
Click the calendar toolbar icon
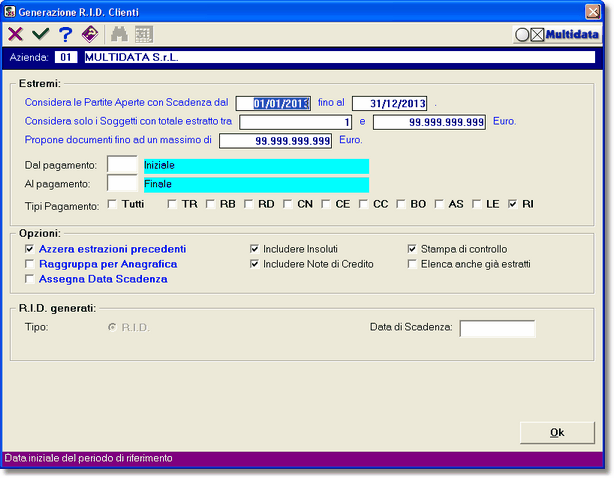click(144, 34)
